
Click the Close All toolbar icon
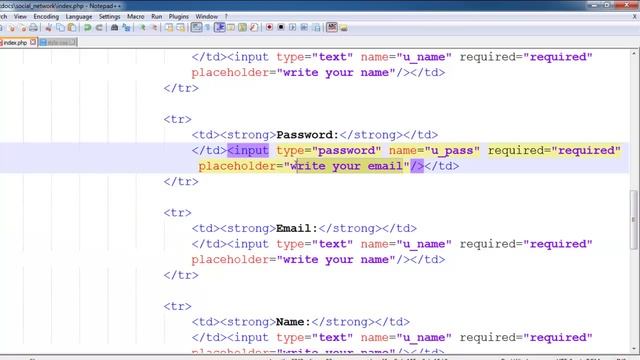click(x=23, y=28)
